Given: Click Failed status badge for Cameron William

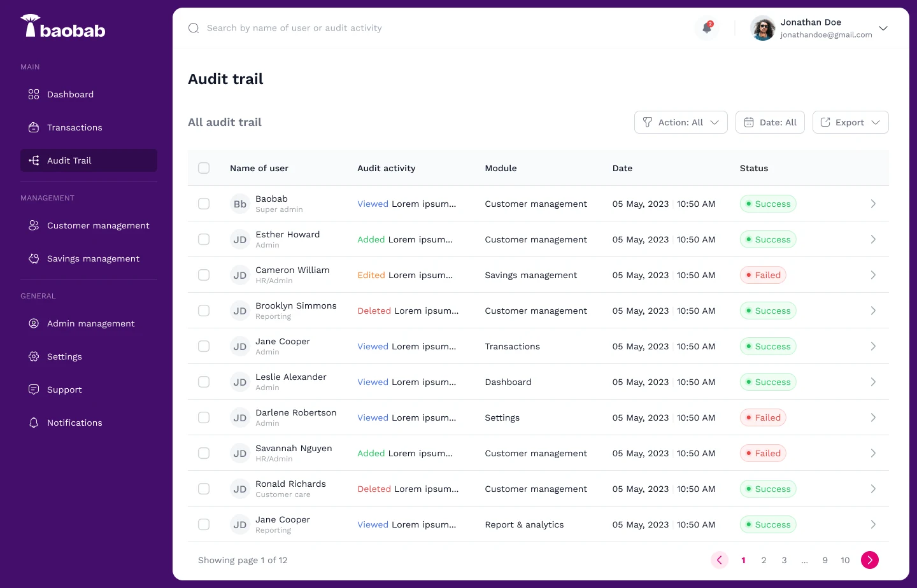Looking at the screenshot, I should [763, 275].
